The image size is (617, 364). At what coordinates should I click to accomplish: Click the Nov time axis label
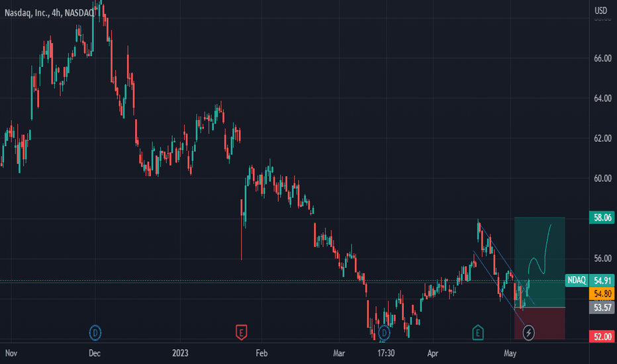point(11,353)
